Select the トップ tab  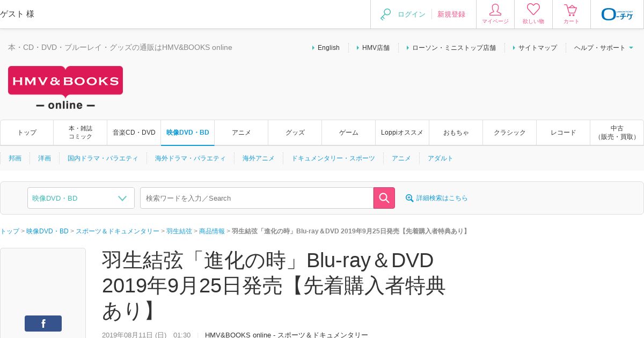pyautogui.click(x=27, y=133)
